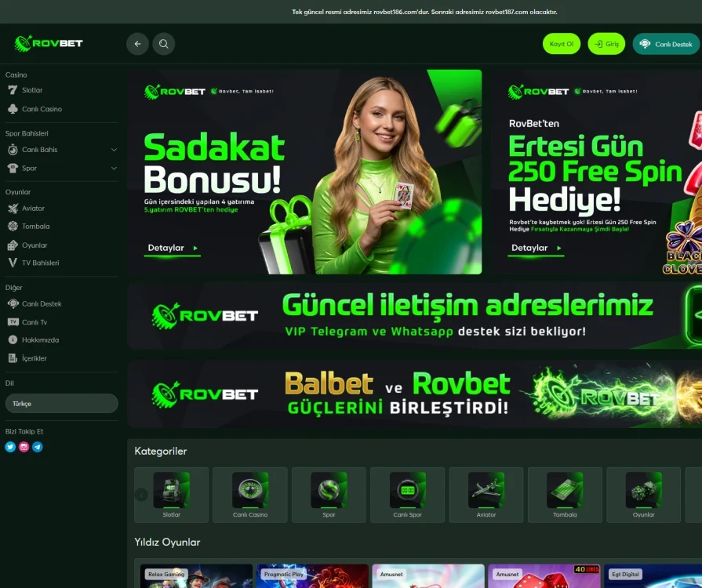Open Oyunlar text link in the sidebar
The width and height of the screenshot is (702, 588).
coord(35,245)
